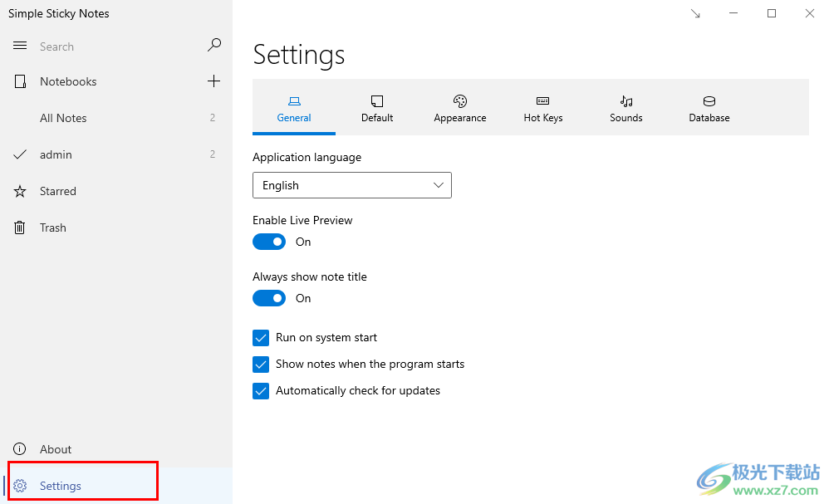Click the Notebooks book icon
This screenshot has width=829, height=504.
(x=20, y=81)
